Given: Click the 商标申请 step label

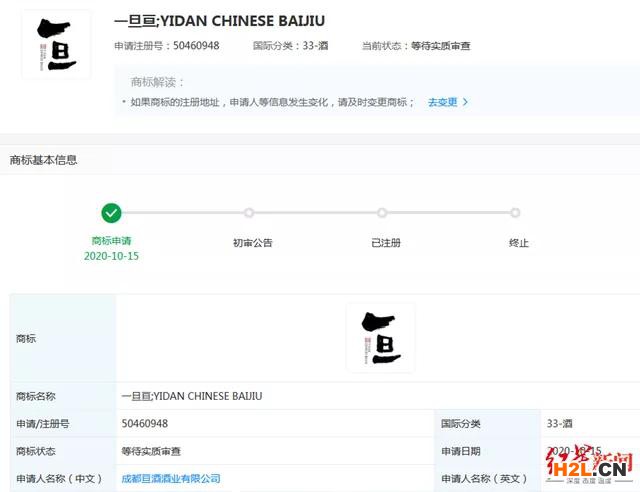Looking at the screenshot, I should pyautogui.click(x=111, y=241).
